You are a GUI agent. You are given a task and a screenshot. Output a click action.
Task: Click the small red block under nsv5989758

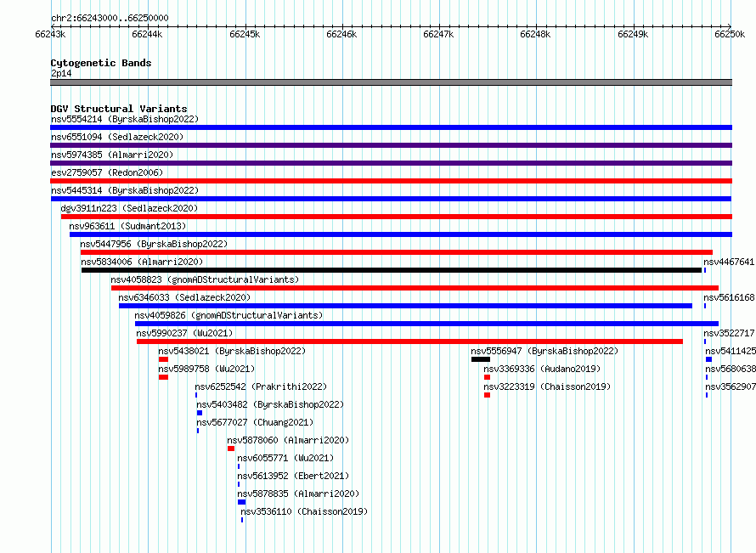[x=163, y=377]
